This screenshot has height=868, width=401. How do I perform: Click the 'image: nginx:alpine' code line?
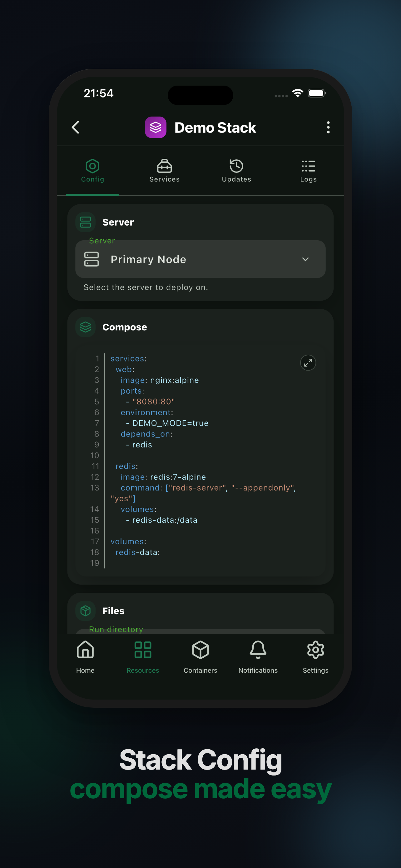tap(160, 380)
